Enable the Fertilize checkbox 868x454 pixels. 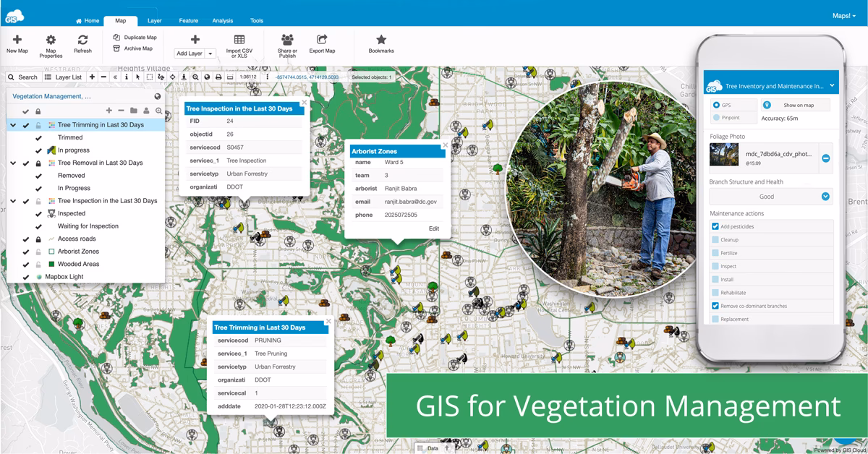click(x=715, y=253)
